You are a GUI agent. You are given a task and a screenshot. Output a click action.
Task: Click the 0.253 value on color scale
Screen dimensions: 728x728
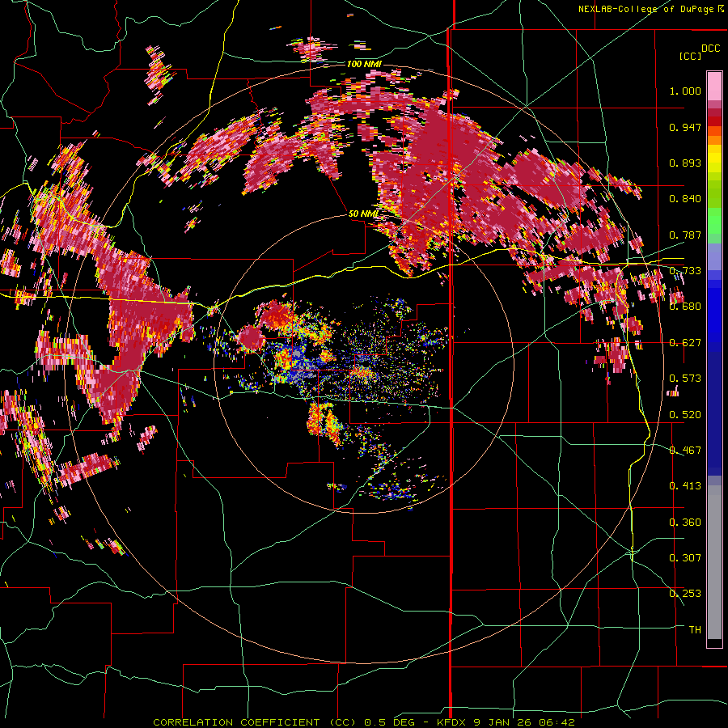685,594
